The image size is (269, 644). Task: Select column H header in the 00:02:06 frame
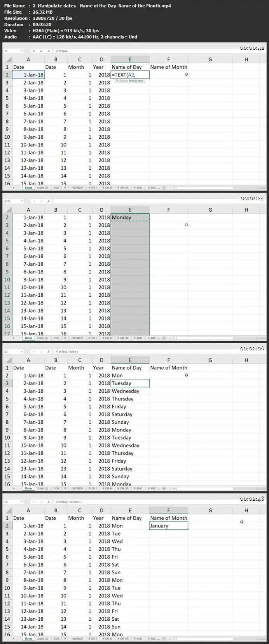246,360
